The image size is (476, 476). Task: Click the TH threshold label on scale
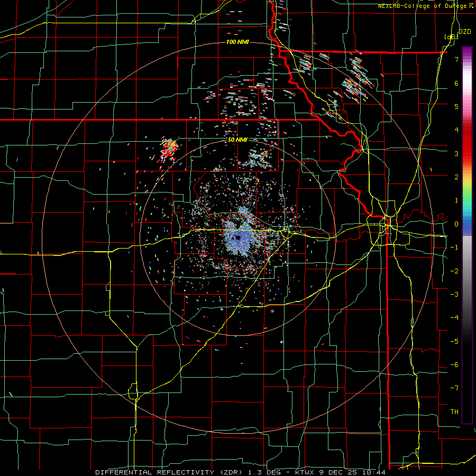454,412
